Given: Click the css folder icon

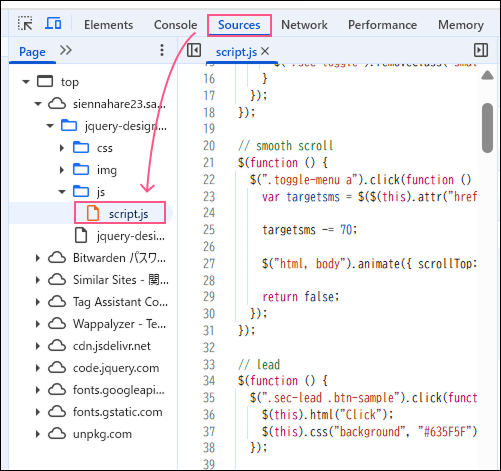Looking at the screenshot, I should pos(81,147).
